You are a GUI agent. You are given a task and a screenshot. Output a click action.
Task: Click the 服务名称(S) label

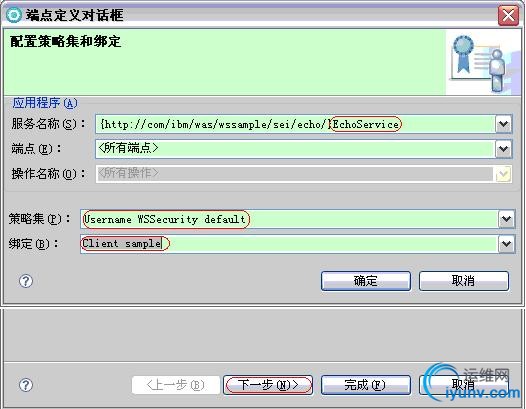48,124
